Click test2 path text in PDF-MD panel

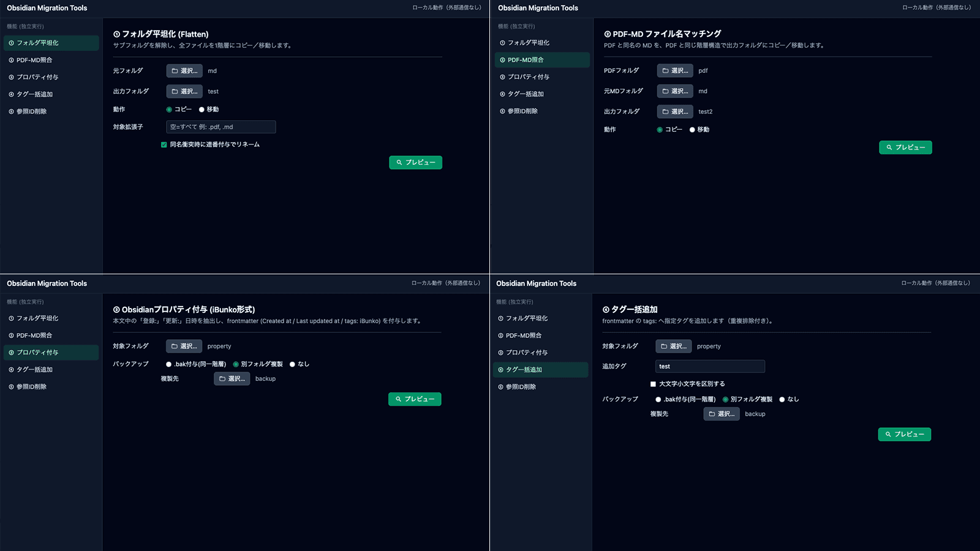tap(706, 111)
